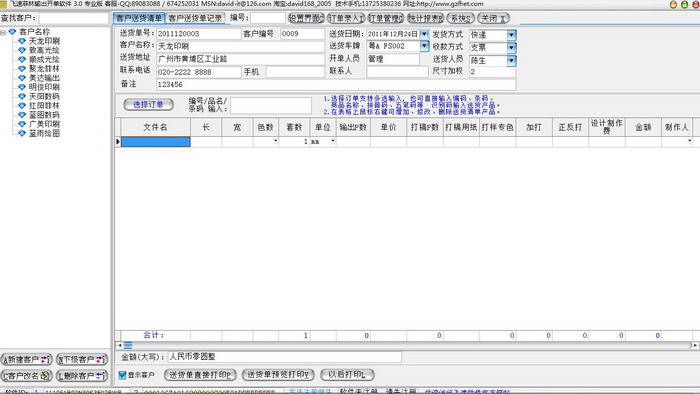The image size is (700, 394).
Task: Open the 送货日期 date dropdown
Action: coord(424,34)
